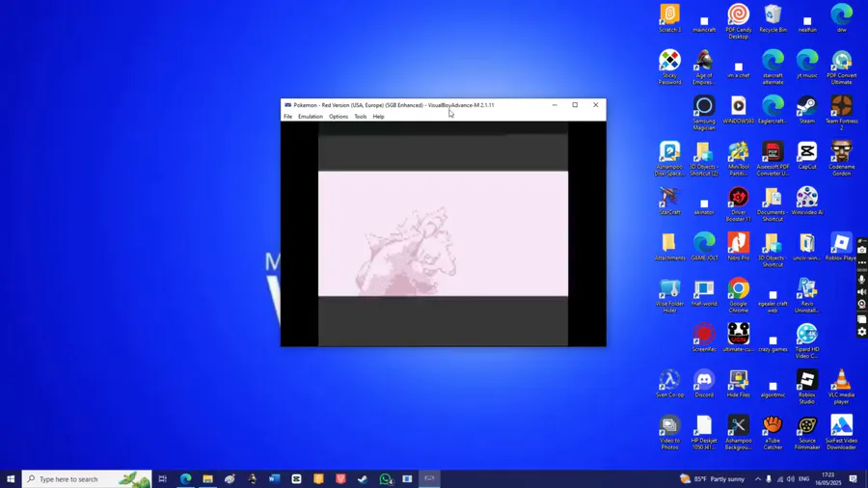Select the PDF Convert Ultimate icon

tap(841, 68)
